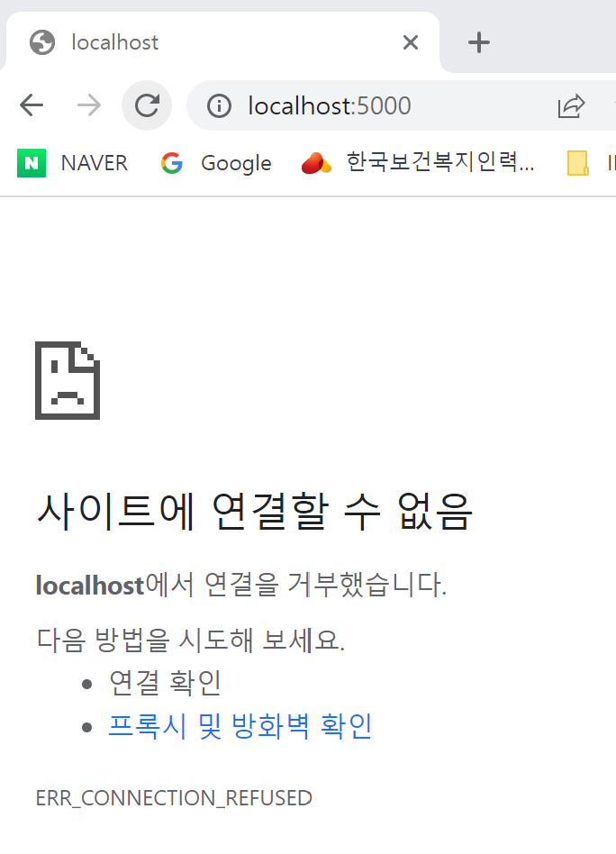616x854 pixels.
Task: Select the ERR_CONNECTION_REFUSED text
Action: coord(174,798)
